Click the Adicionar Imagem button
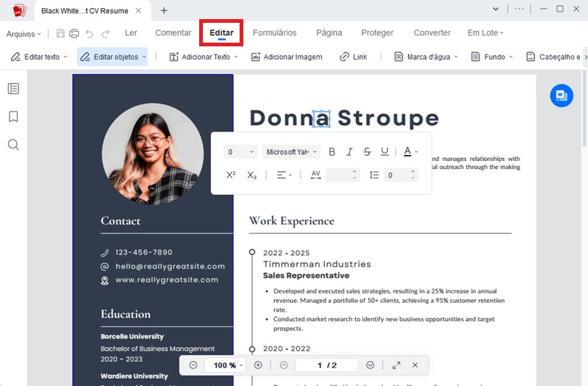 [287, 57]
